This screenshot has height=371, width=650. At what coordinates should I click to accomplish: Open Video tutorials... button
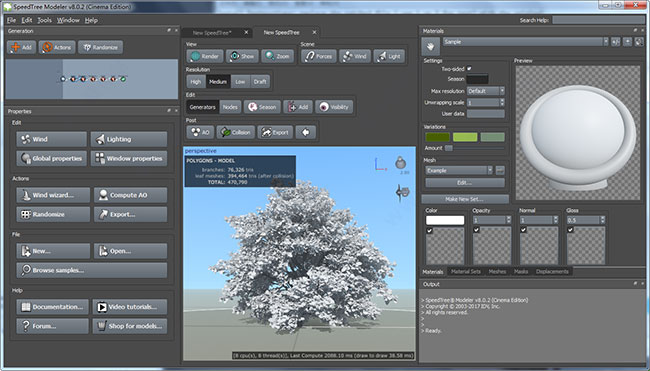130,307
